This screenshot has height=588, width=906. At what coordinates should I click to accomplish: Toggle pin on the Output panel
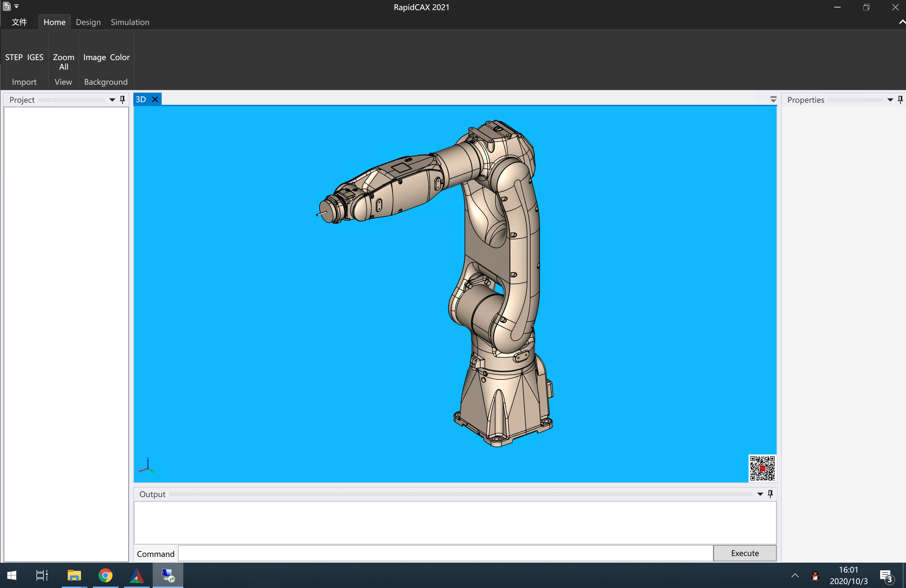pyautogui.click(x=770, y=494)
